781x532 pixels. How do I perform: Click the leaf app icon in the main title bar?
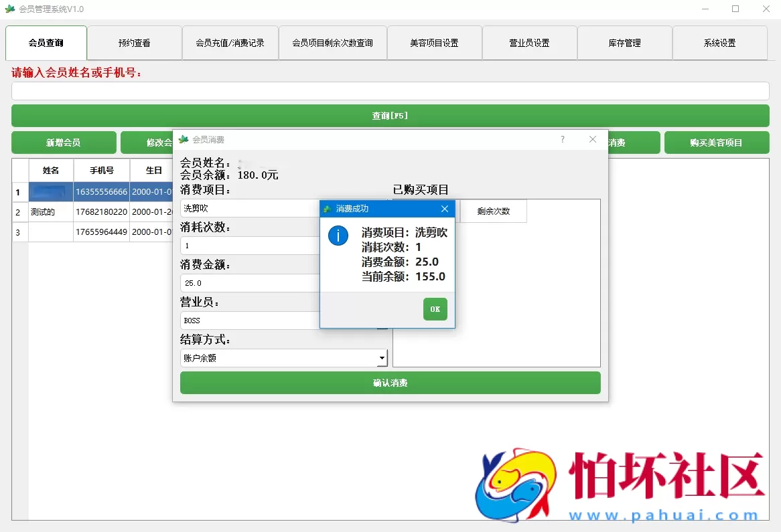9,9
